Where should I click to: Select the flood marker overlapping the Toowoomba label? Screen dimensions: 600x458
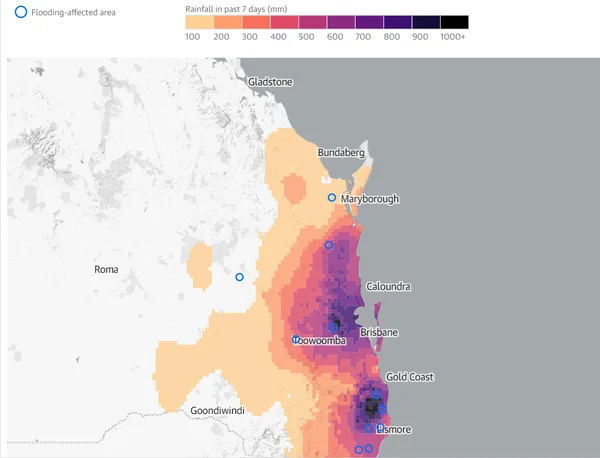(296, 340)
